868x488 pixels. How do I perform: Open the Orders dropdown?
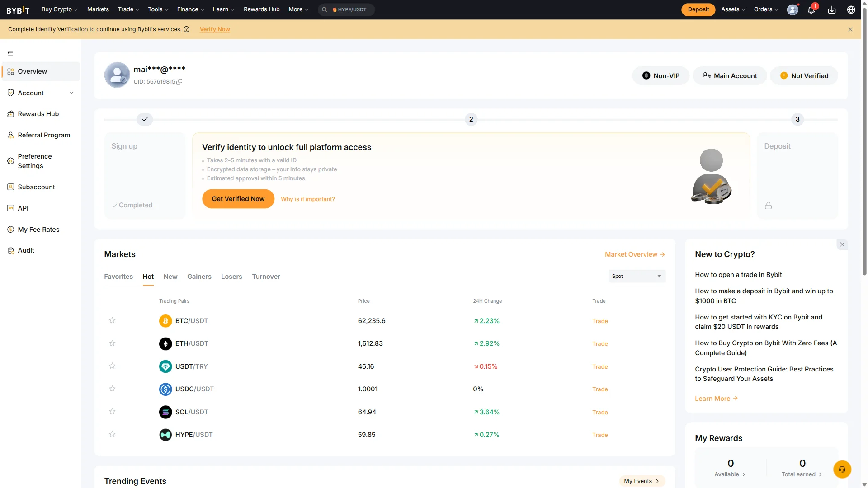[x=766, y=9]
